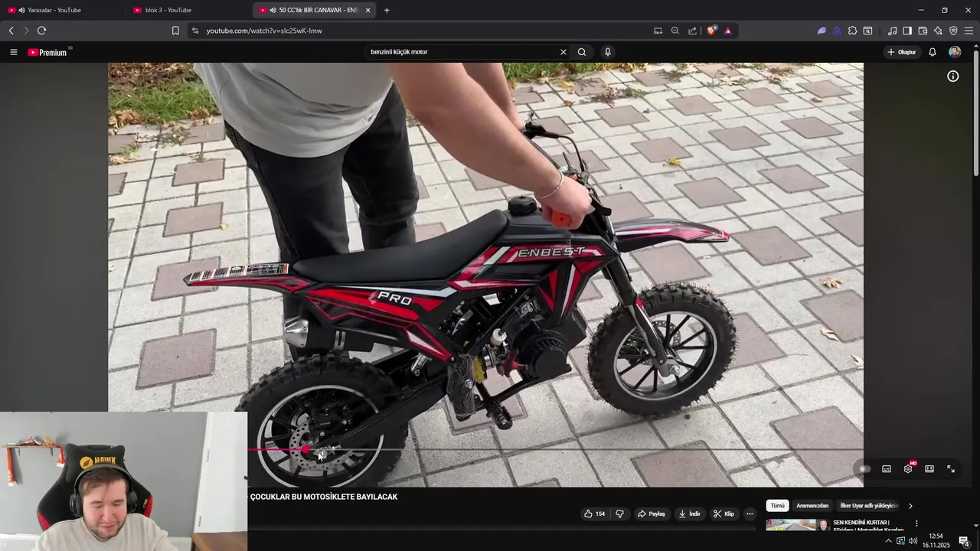Reload the current page
Screen dimensions: 980x551
pos(41,31)
